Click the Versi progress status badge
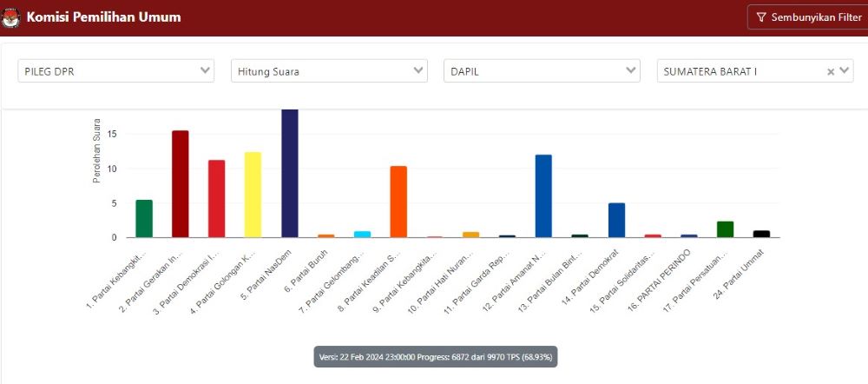Viewport: 868px width, 384px height. (435, 356)
